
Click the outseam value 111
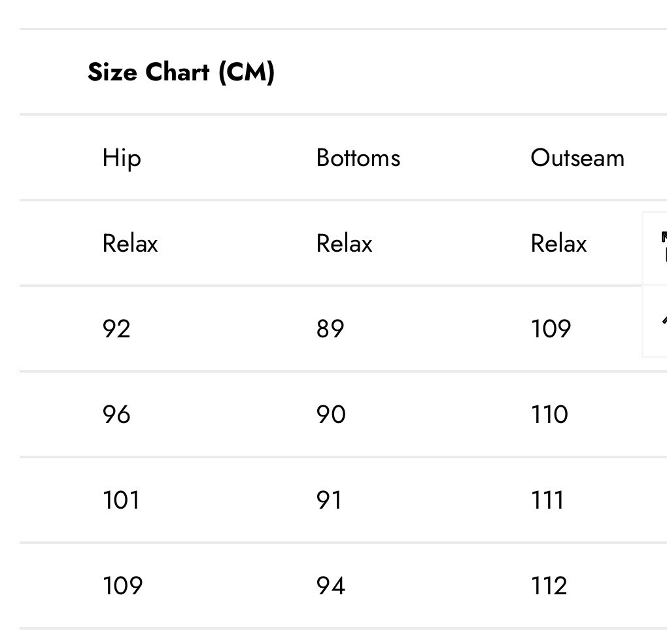pos(547,500)
